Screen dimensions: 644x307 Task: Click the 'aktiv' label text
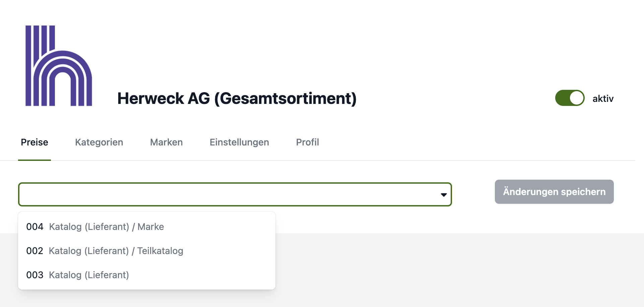click(602, 98)
